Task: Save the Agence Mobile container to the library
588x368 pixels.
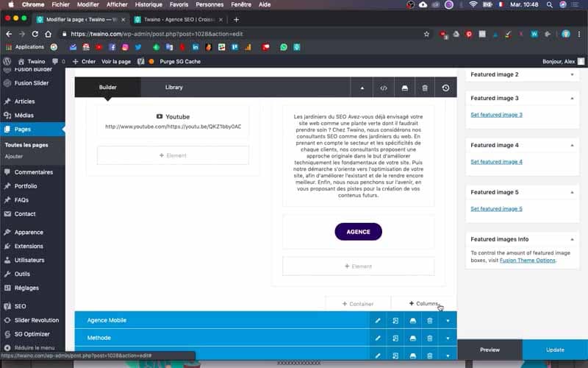Action: click(412, 321)
